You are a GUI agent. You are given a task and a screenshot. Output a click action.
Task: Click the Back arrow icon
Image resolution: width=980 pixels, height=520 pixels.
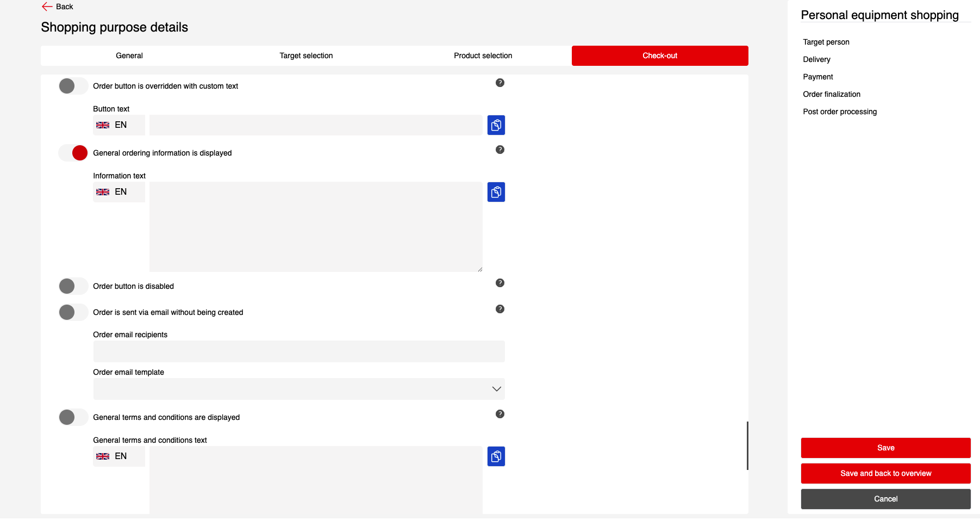47,7
